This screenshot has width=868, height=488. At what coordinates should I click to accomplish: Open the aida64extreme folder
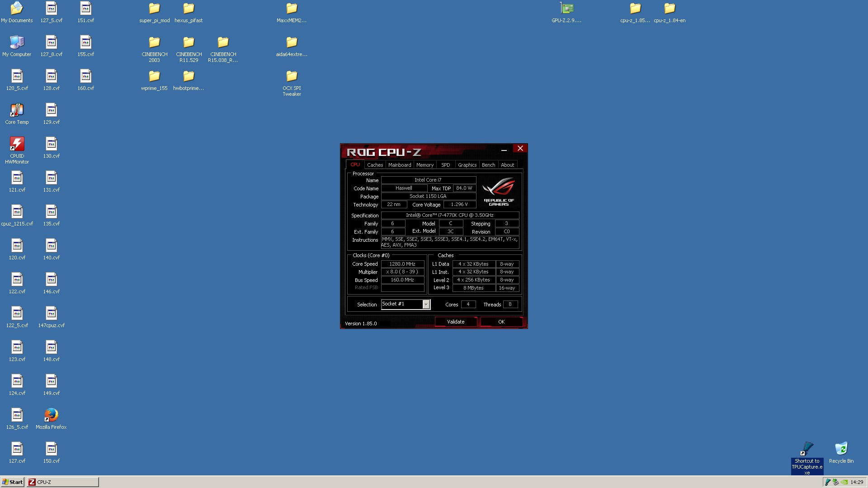292,46
